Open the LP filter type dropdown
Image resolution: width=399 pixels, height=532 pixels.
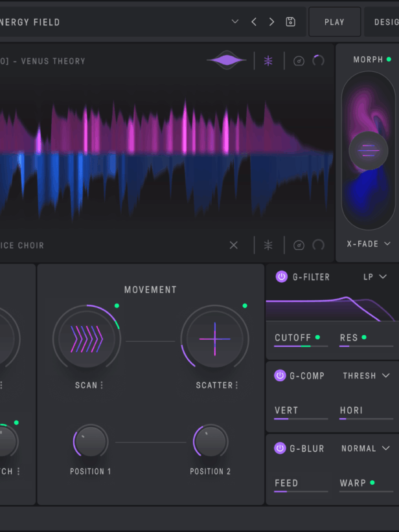click(x=375, y=277)
